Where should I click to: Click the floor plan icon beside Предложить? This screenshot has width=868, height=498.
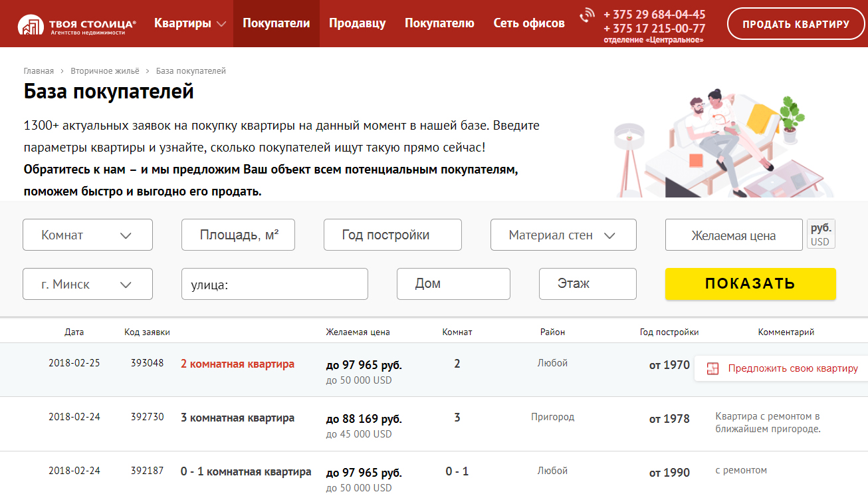712,369
